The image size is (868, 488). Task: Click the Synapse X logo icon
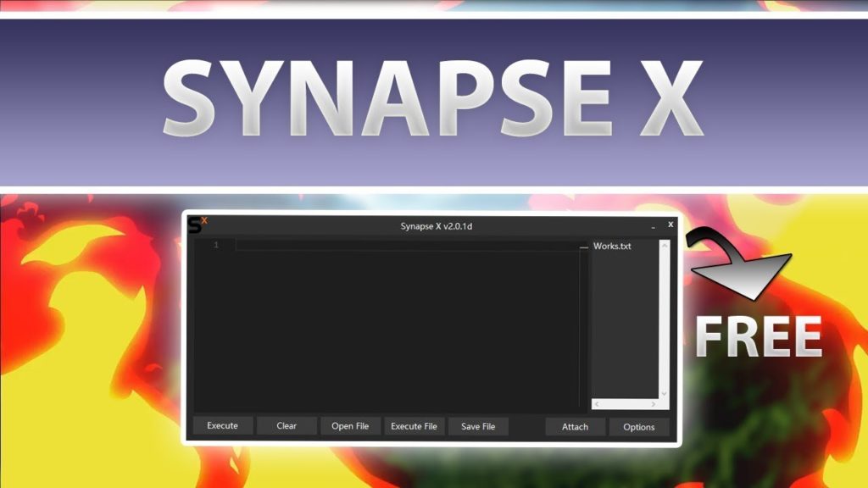[197, 225]
